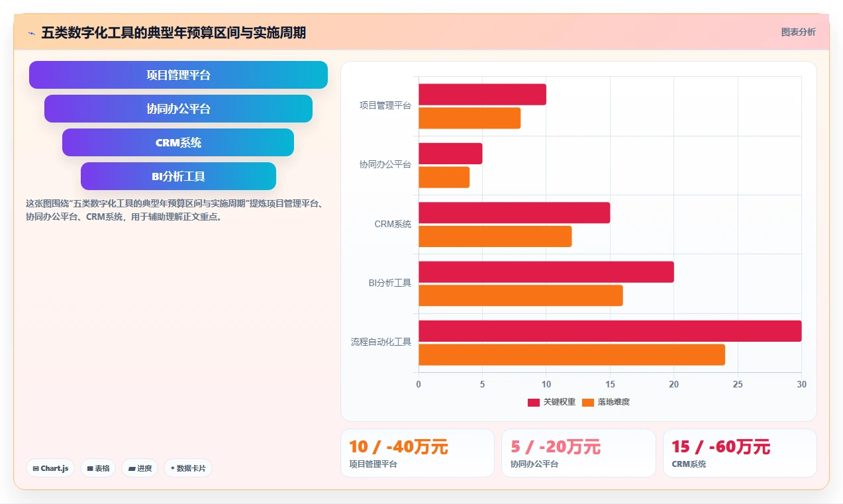Click the x-axis tick label 30
The height and width of the screenshot is (504, 843).
(801, 384)
